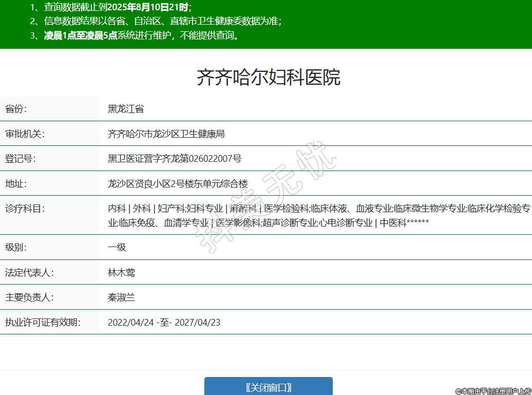Click the 主要负责人 field label
Viewport: 532px width, 395px height.
point(29,297)
